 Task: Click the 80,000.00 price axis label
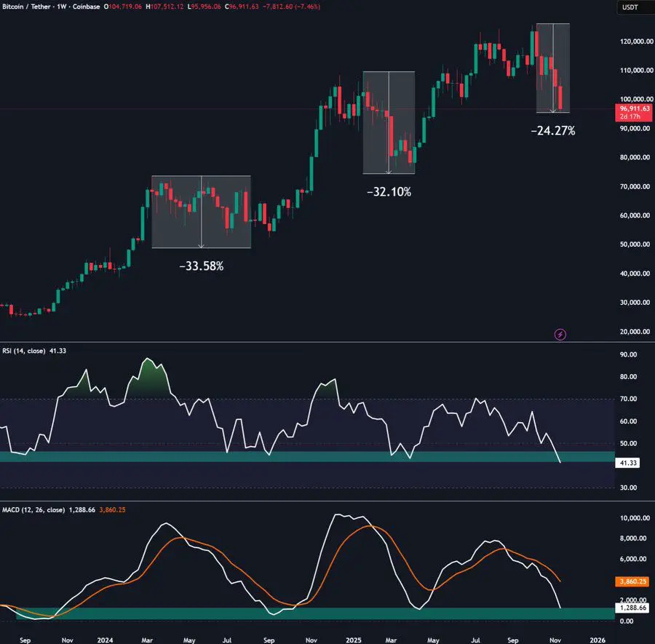[x=635, y=157]
